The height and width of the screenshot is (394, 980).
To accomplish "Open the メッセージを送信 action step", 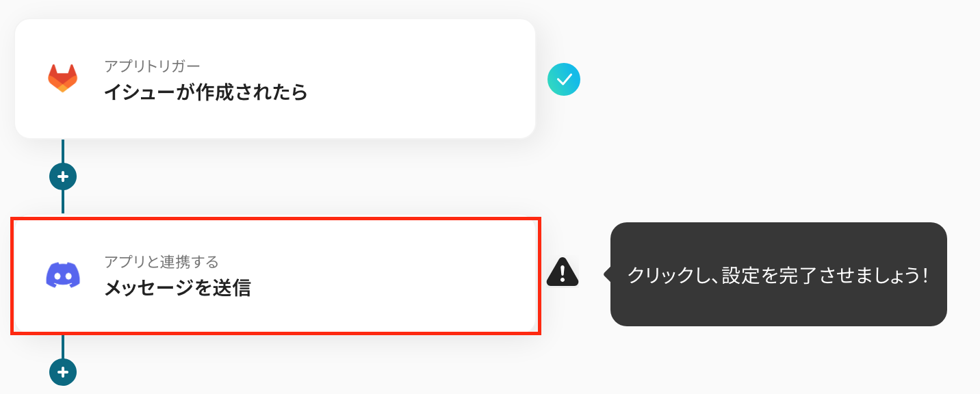I will [177, 288].
